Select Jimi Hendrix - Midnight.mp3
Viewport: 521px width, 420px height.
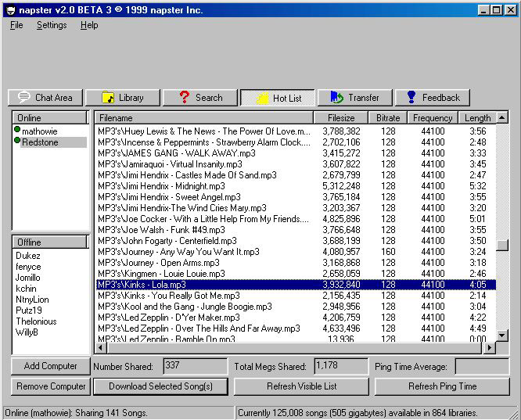296,186
